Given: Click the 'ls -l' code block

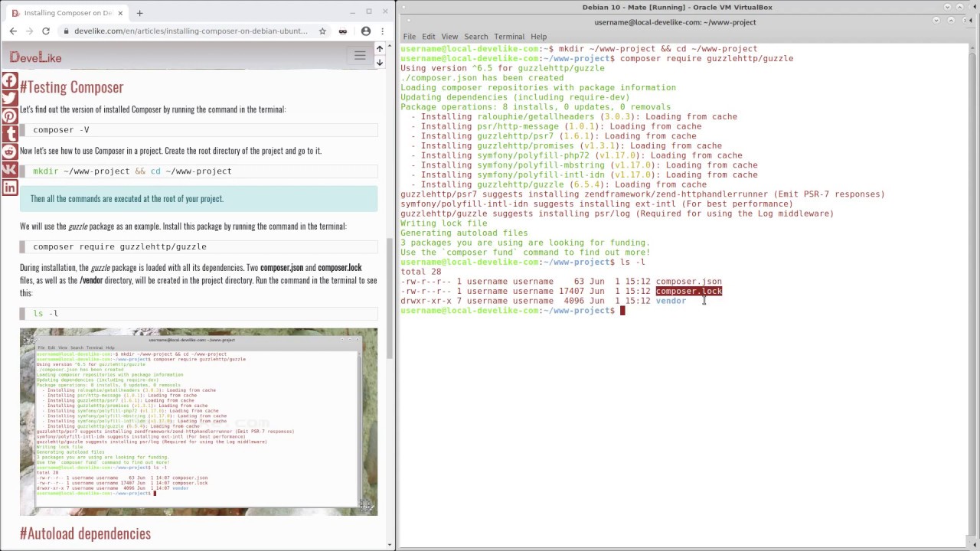Looking at the screenshot, I should point(199,314).
